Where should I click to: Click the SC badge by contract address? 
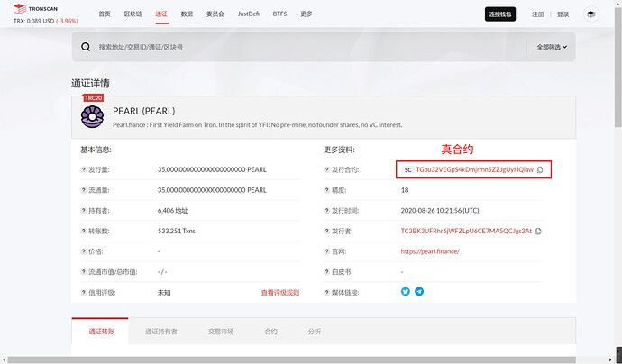407,169
